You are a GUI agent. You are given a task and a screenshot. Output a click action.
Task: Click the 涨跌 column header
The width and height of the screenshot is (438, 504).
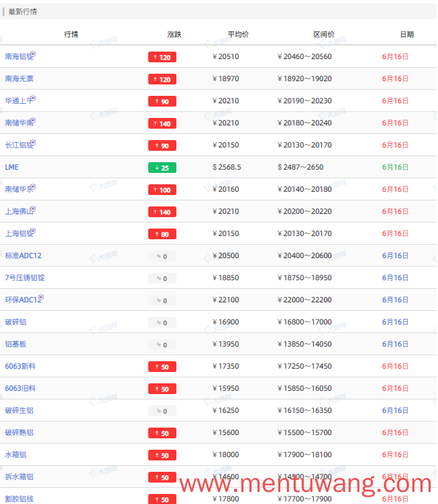tap(174, 34)
